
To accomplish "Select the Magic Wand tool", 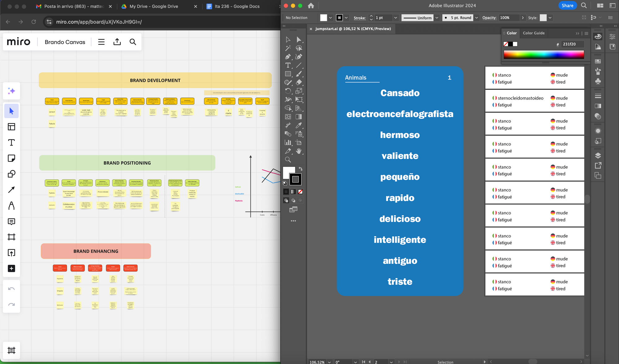I will 288,48.
